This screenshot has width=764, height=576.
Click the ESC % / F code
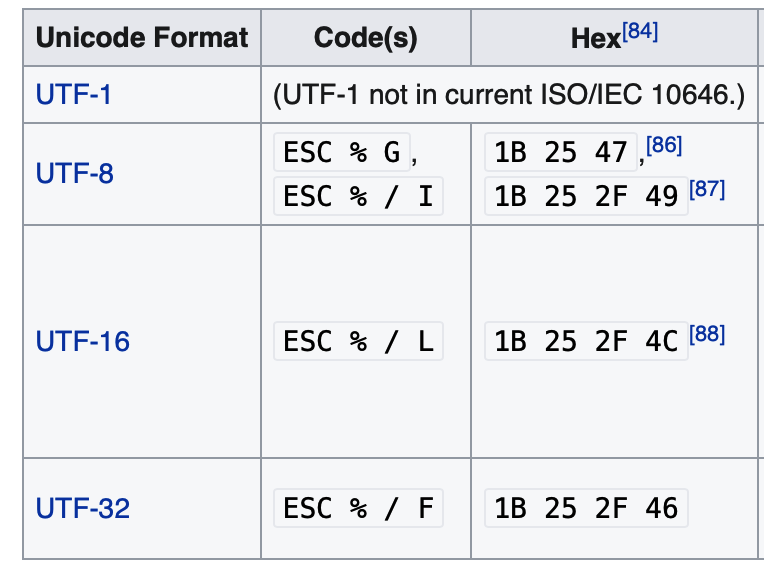(x=358, y=508)
